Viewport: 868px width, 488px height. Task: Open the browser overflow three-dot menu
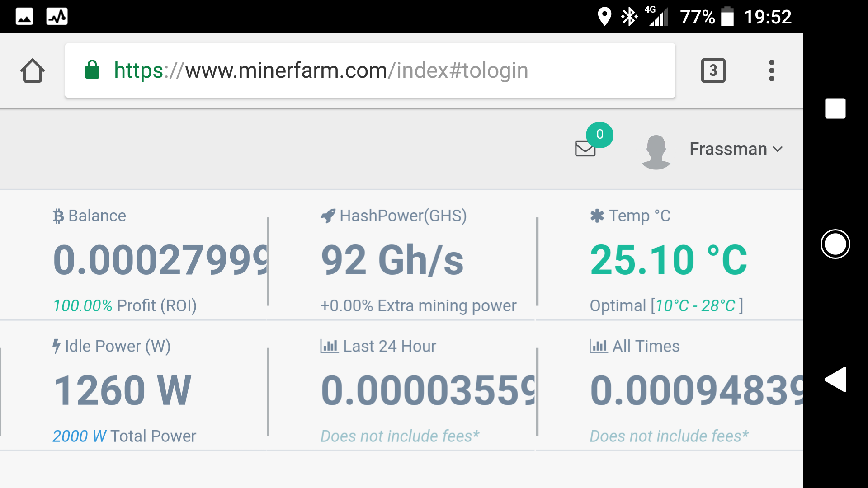771,70
